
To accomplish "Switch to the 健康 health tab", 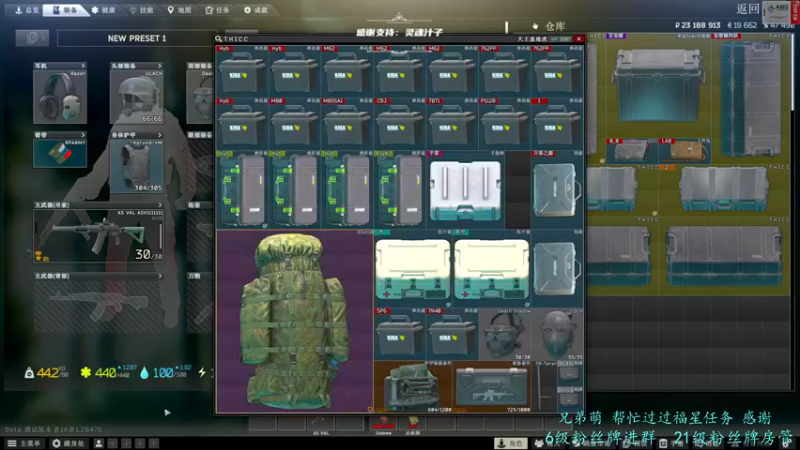I will [104, 10].
